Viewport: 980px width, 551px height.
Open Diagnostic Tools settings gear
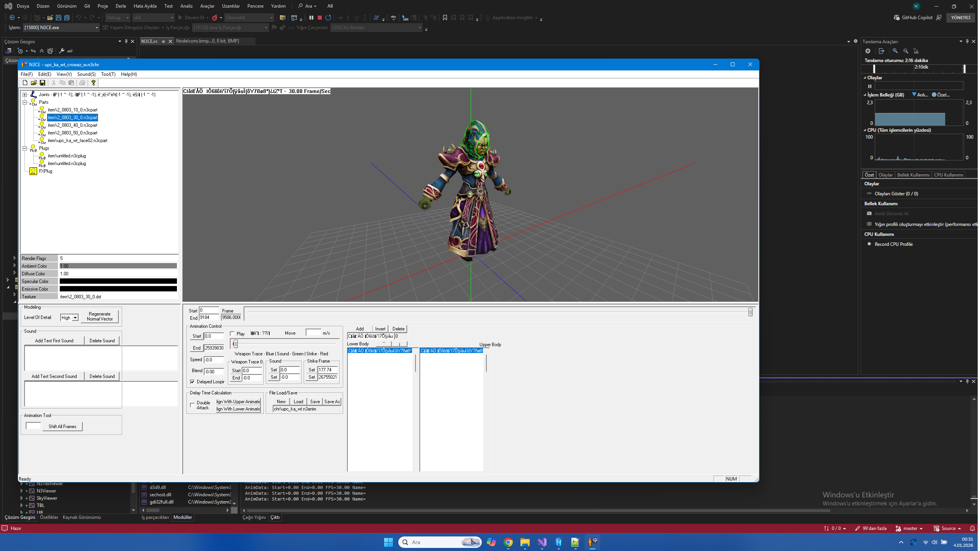coord(868,51)
